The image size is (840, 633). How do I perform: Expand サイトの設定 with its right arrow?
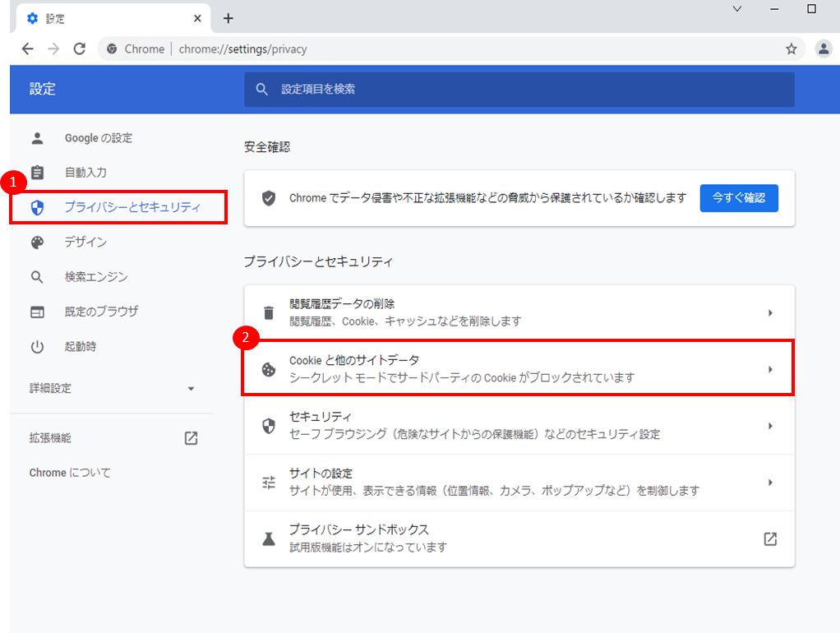[770, 483]
